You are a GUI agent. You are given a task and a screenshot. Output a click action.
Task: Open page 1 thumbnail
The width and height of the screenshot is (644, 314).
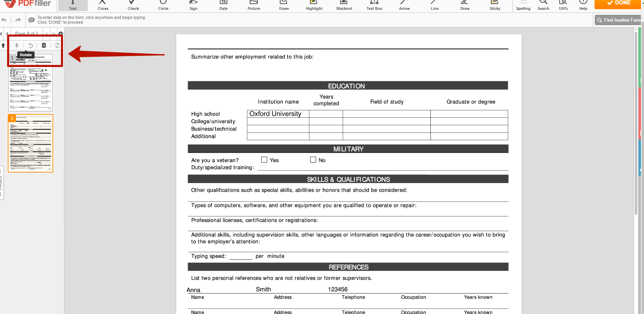click(x=30, y=83)
